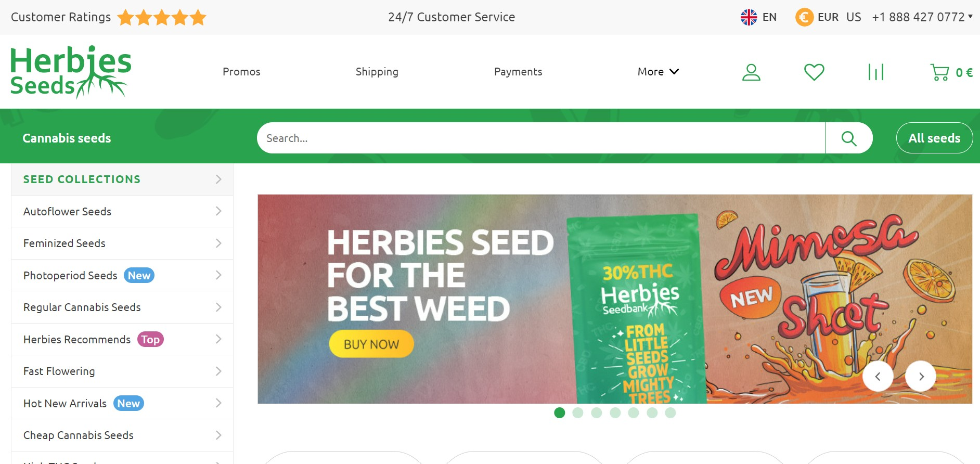980x464 pixels.
Task: Select the fourth carousel dot
Action: pos(615,413)
